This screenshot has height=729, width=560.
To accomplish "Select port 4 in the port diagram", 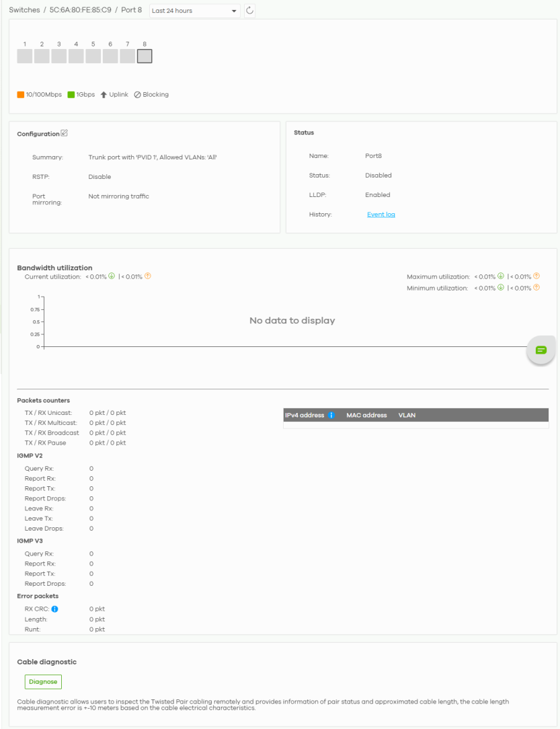I will click(76, 56).
